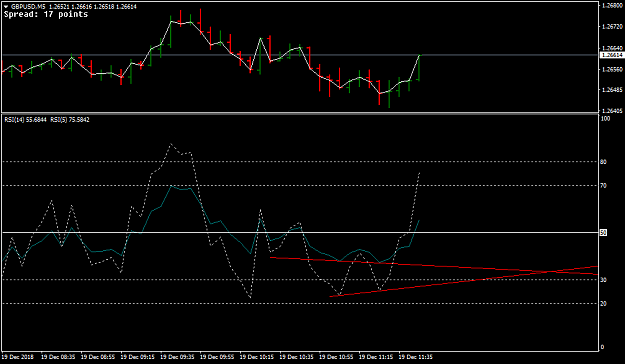Image resolution: width=625 pixels, height=364 pixels.
Task: Click the current price tag 1.26614
Action: point(612,55)
